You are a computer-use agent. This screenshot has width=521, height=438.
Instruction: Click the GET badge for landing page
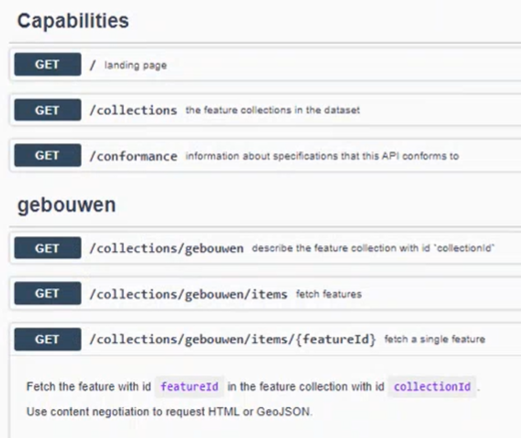[48, 64]
